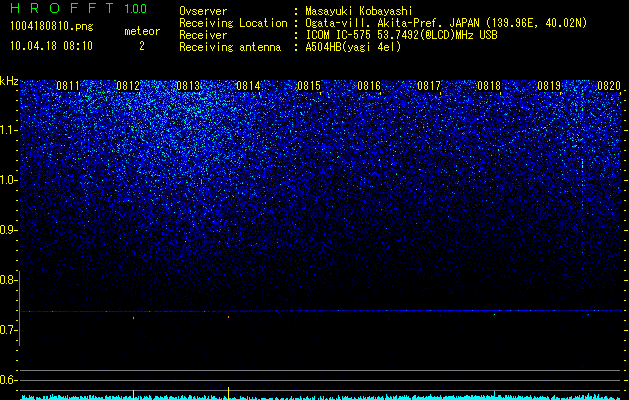Click the Ogata-vill. Akita-Pref. JAPAN location text
This screenshot has width=629, height=400.
click(x=445, y=23)
